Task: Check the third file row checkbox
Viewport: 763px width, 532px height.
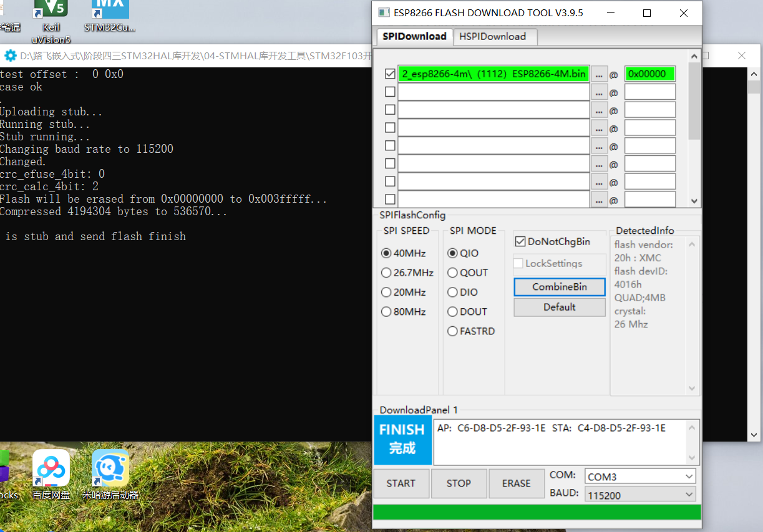Action: tap(390, 110)
